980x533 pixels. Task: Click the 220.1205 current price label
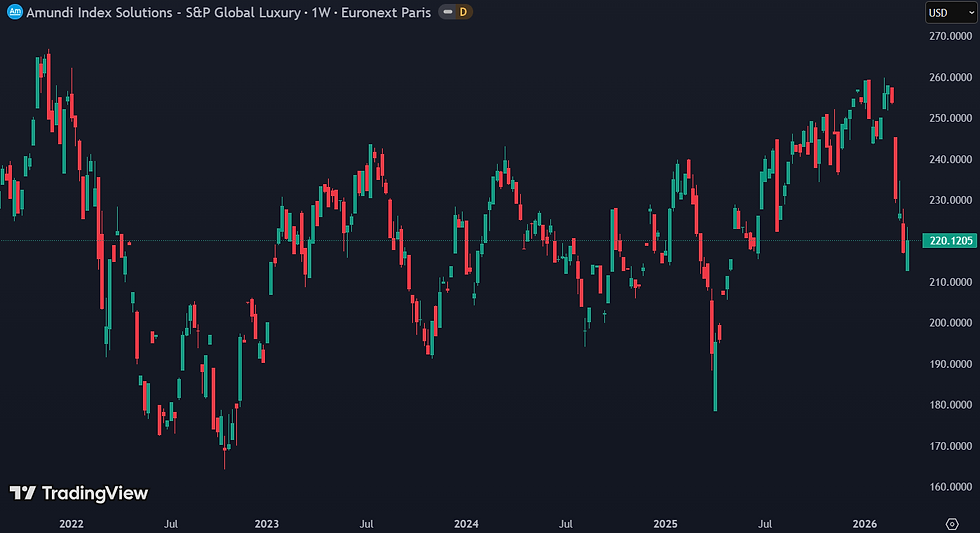[950, 241]
